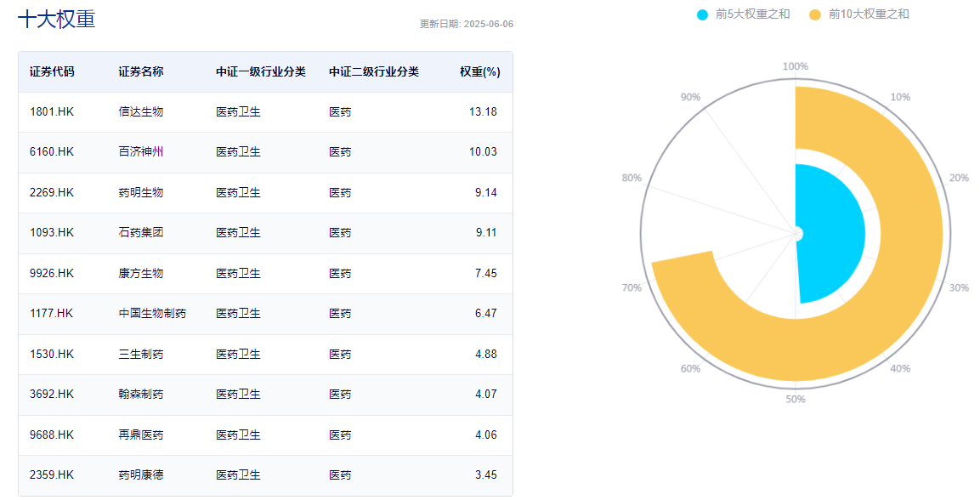Image resolution: width=980 pixels, height=500 pixels.
Task: Open the 2269.HK 药明生物 entry
Action: point(266,192)
